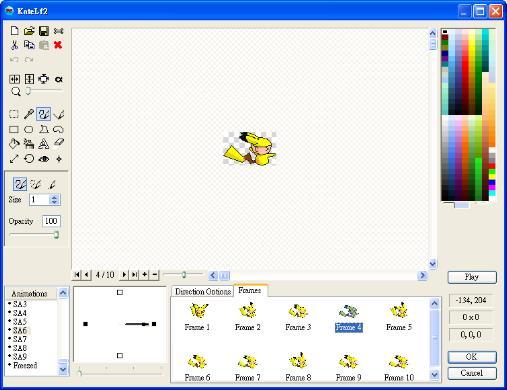This screenshot has height=390, width=507.
Task: Click the alpha symbol icon
Action: coord(59,79)
